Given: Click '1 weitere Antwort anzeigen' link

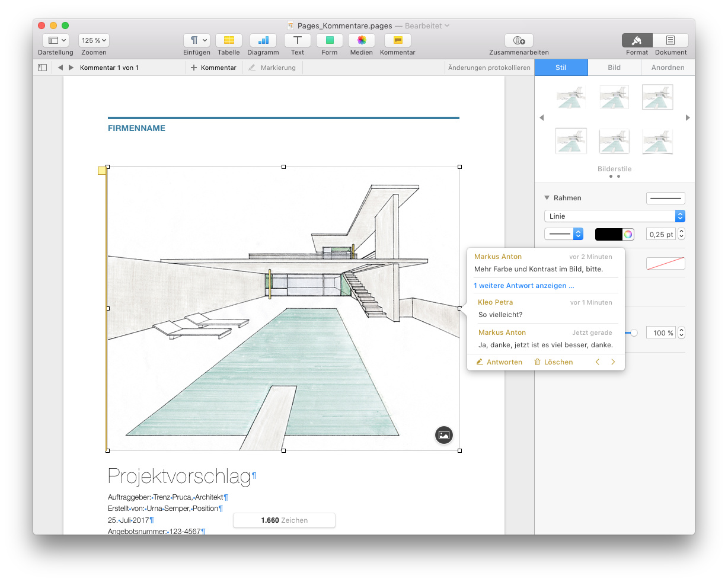Looking at the screenshot, I should pyautogui.click(x=524, y=286).
